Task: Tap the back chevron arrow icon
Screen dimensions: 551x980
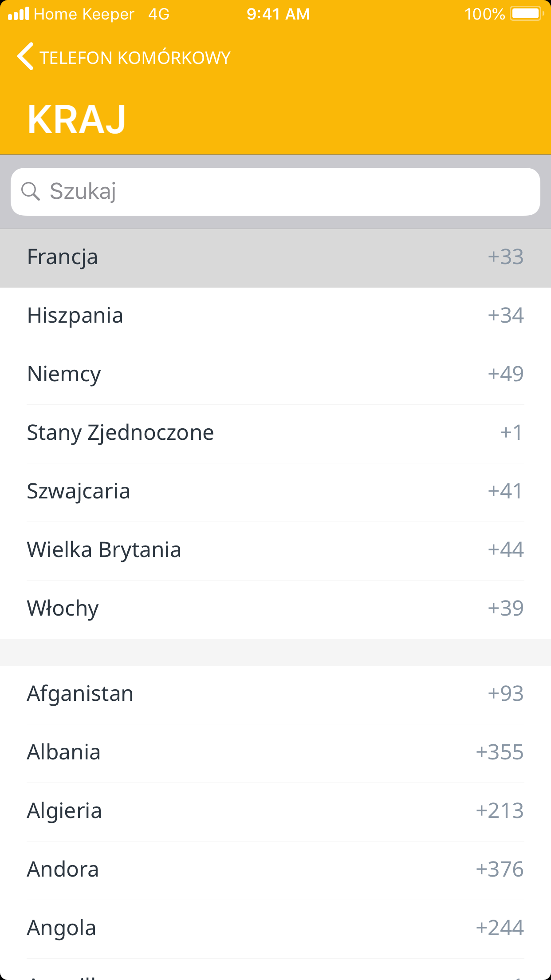Action: (x=25, y=57)
